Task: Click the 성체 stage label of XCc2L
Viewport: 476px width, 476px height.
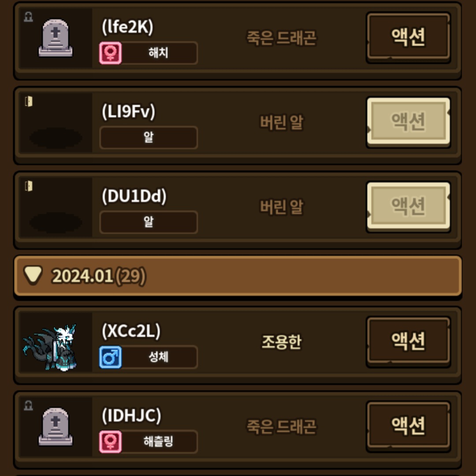Action: (159, 357)
